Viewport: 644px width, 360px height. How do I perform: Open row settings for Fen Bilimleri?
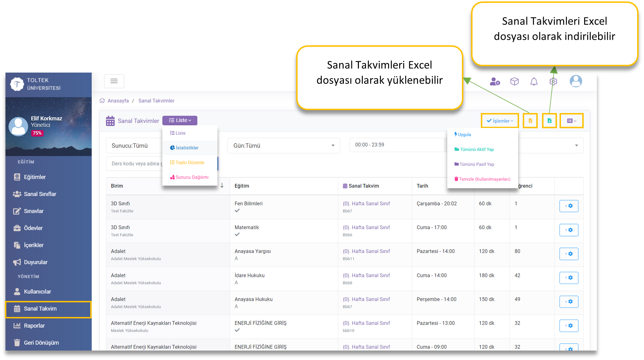pos(568,206)
